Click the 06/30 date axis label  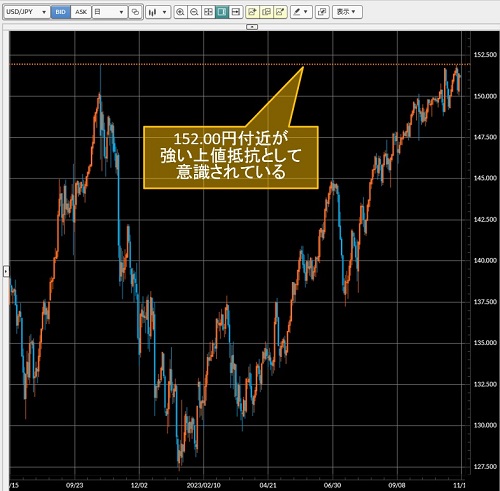pyautogui.click(x=332, y=485)
